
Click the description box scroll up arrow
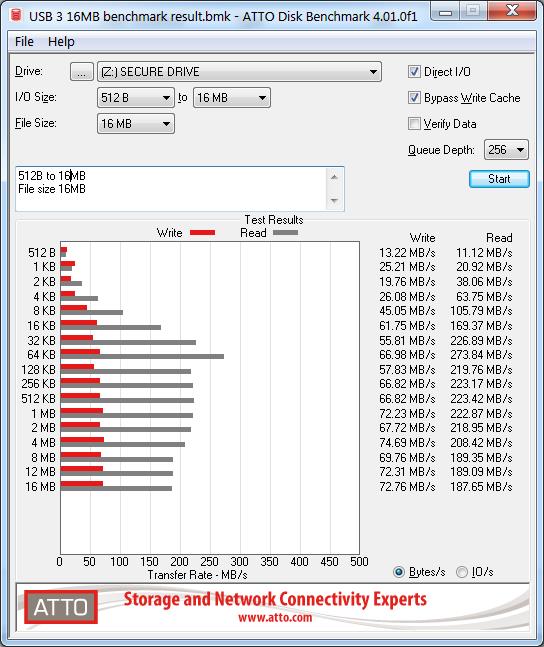334,177
